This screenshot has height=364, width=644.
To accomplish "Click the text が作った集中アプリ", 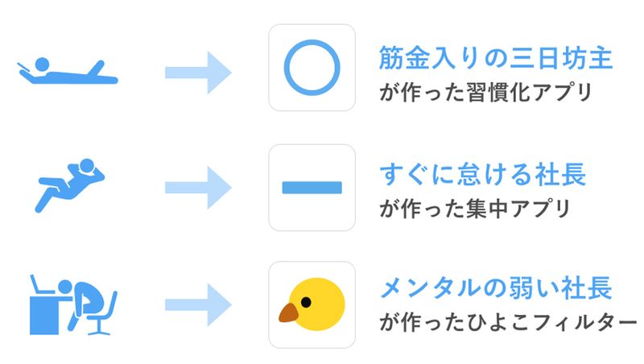I will [475, 208].
